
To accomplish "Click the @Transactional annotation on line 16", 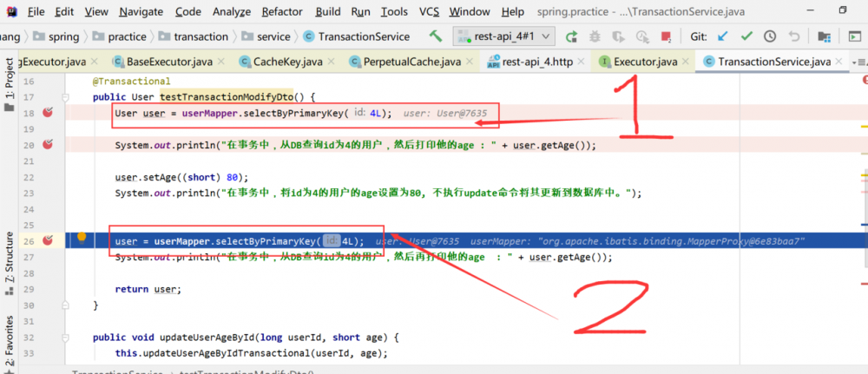I will tap(132, 82).
